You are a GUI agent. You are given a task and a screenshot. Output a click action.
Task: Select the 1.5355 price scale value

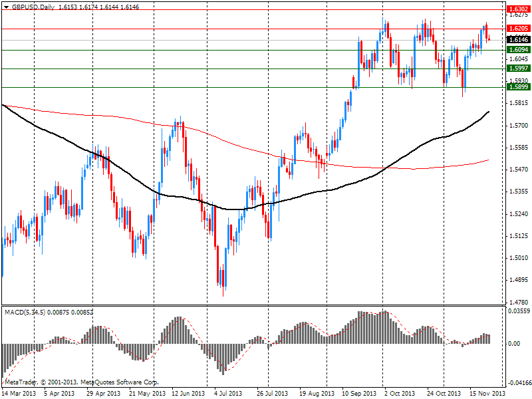(519, 192)
